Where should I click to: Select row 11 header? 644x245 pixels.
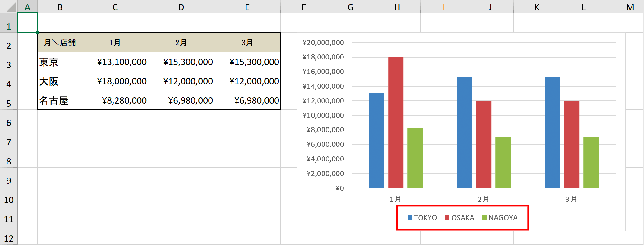9,216
